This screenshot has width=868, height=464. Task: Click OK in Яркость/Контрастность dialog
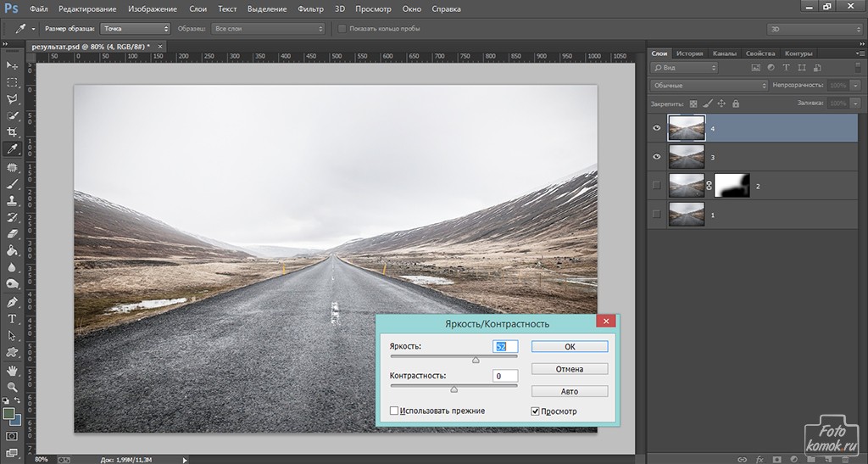tap(570, 347)
